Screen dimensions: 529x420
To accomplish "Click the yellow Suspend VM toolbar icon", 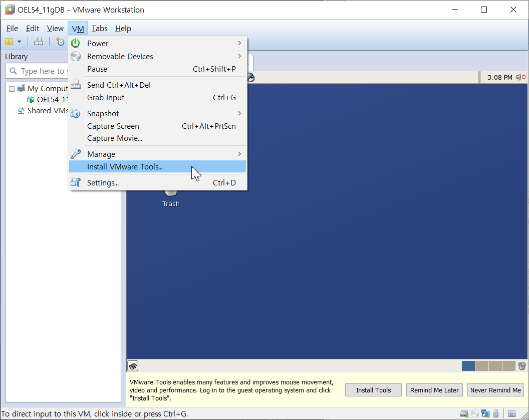I will (9, 42).
